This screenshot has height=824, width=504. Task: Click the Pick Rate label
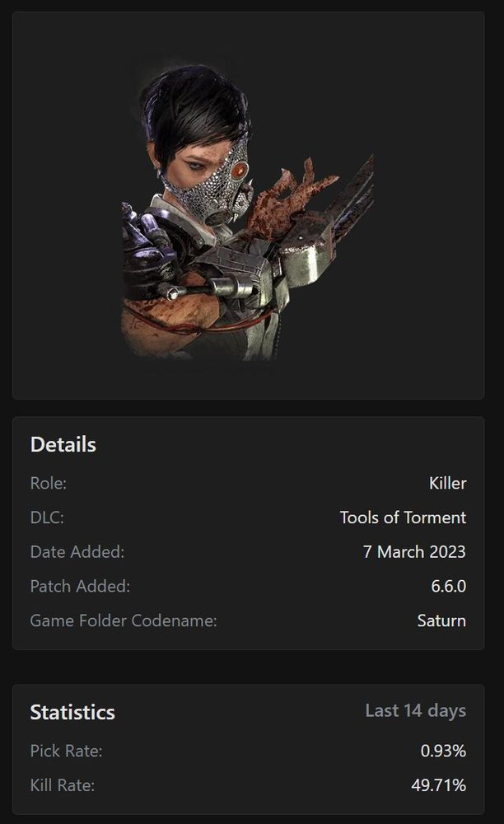click(x=66, y=751)
